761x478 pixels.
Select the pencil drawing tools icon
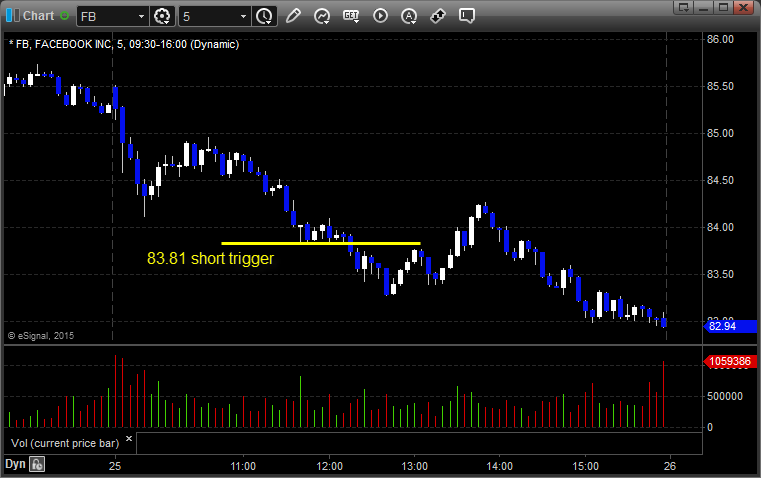(x=293, y=16)
